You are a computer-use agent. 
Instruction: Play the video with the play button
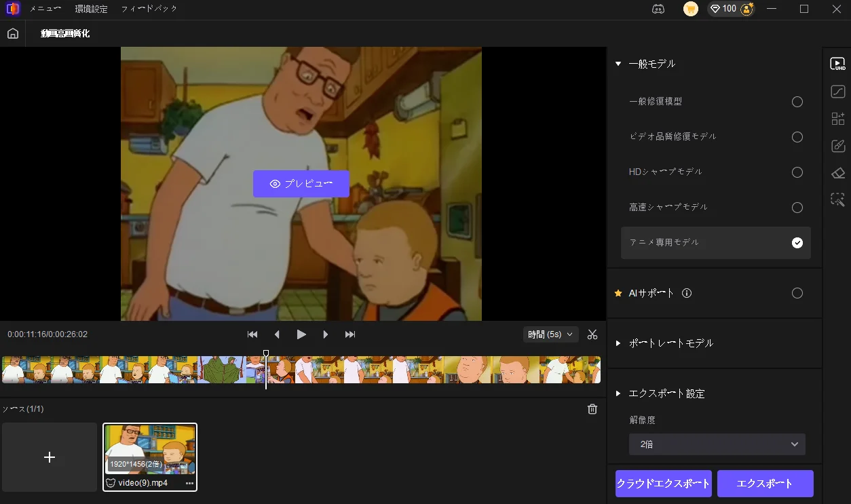point(301,334)
